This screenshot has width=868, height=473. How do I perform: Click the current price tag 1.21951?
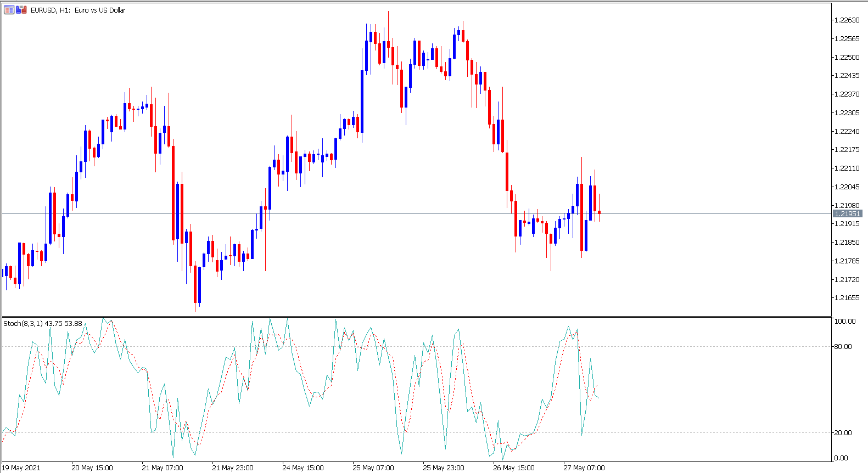848,213
